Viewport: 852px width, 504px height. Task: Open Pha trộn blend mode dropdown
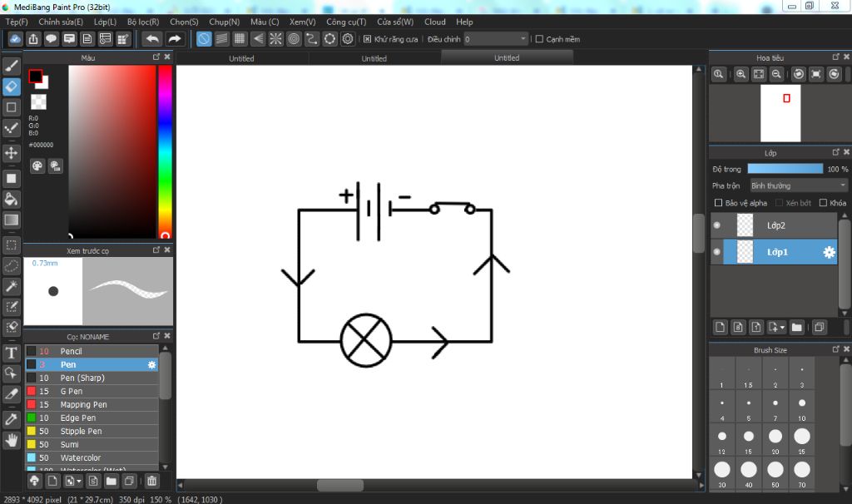798,185
